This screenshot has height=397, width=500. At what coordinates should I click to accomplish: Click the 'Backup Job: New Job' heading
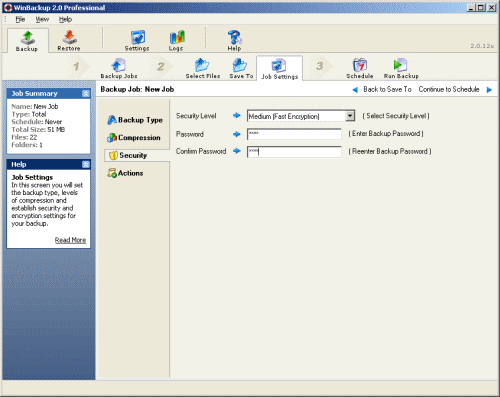[x=137, y=89]
